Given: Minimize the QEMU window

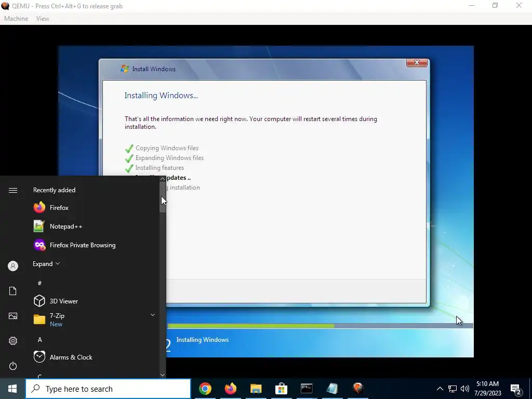Looking at the screenshot, I should click(472, 5).
